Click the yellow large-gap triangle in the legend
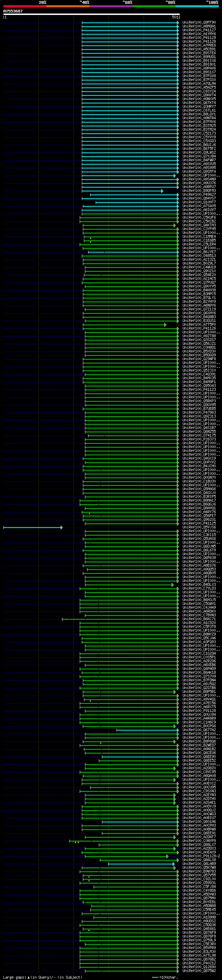This screenshot has height=980, width=222. (x=28, y=977)
